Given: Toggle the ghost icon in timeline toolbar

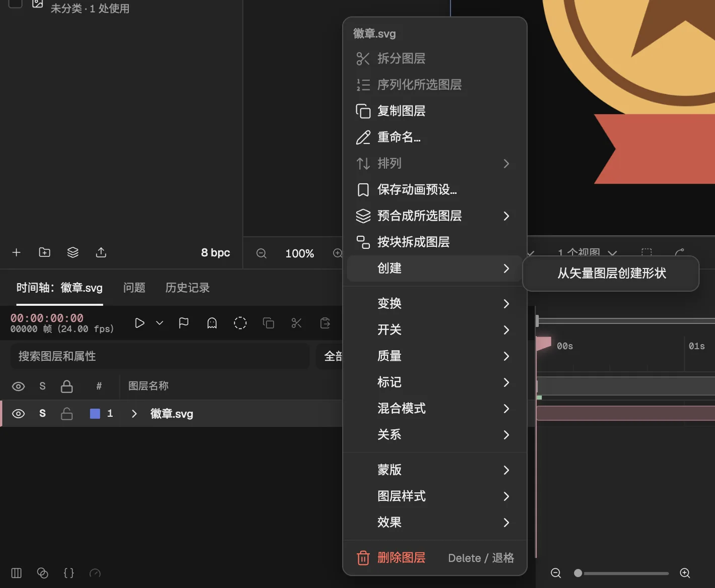Looking at the screenshot, I should click(x=212, y=323).
